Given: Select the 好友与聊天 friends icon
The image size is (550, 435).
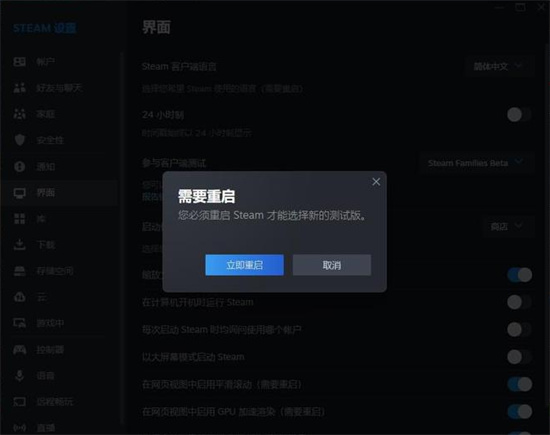Looking at the screenshot, I should point(20,88).
